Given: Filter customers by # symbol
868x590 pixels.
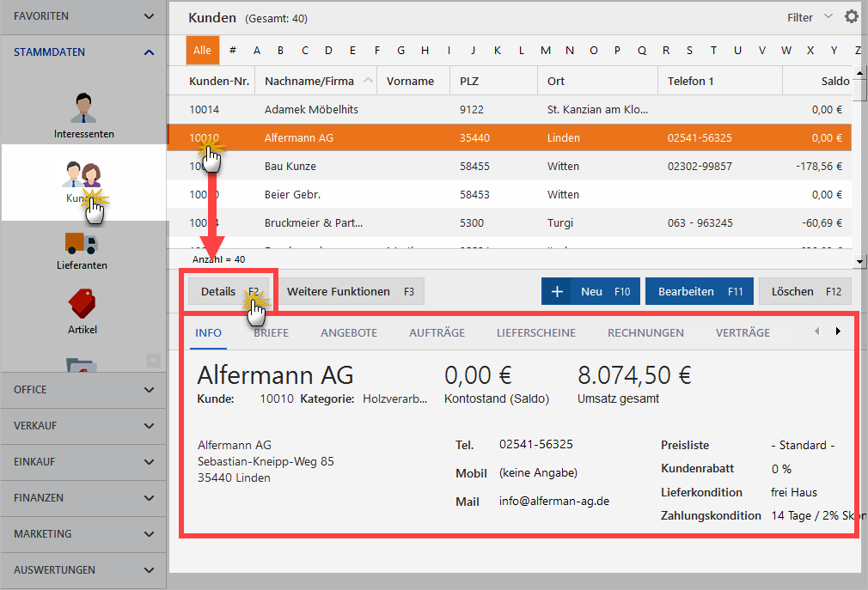Looking at the screenshot, I should pos(233,51).
